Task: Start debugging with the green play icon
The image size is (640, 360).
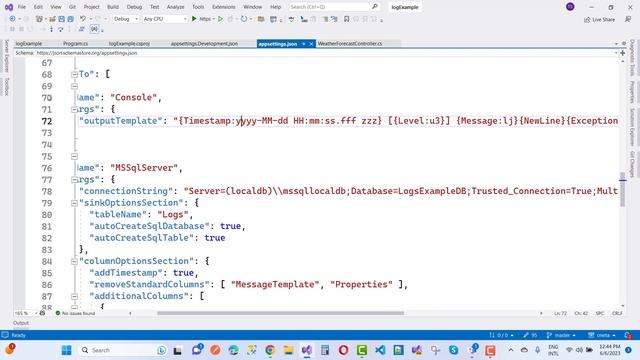Action: click(x=194, y=19)
